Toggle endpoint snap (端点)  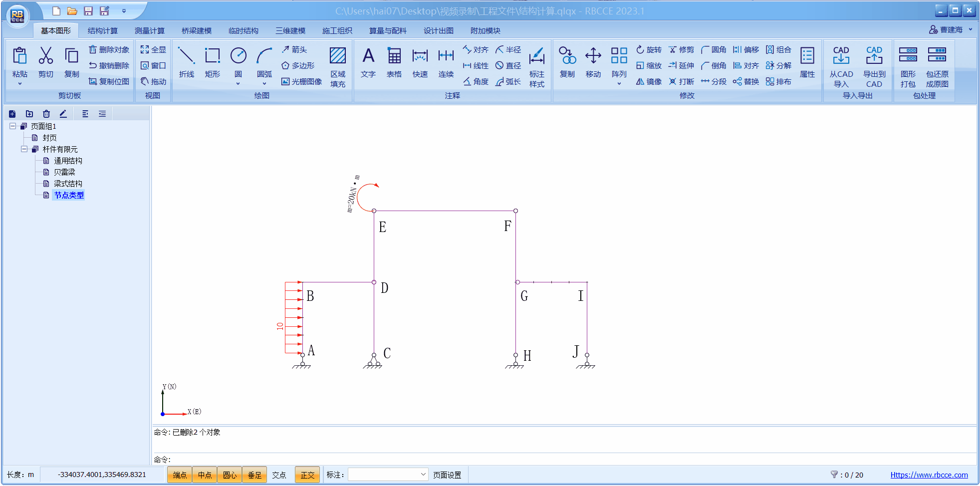180,475
